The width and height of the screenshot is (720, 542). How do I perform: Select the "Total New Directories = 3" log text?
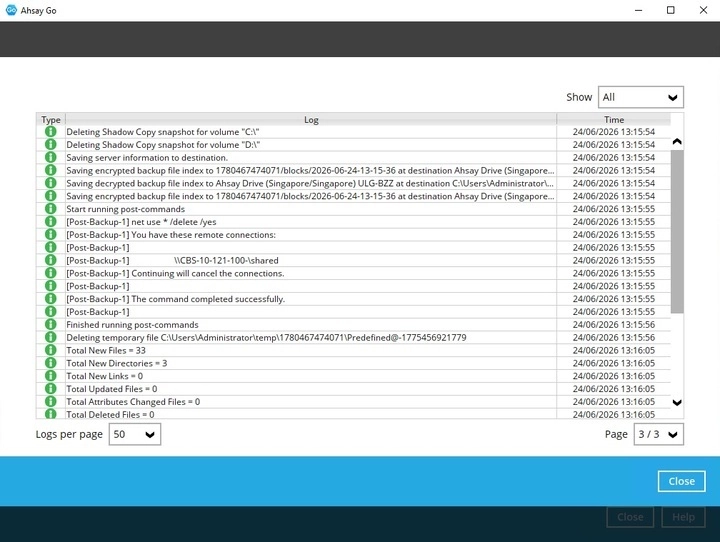point(117,363)
